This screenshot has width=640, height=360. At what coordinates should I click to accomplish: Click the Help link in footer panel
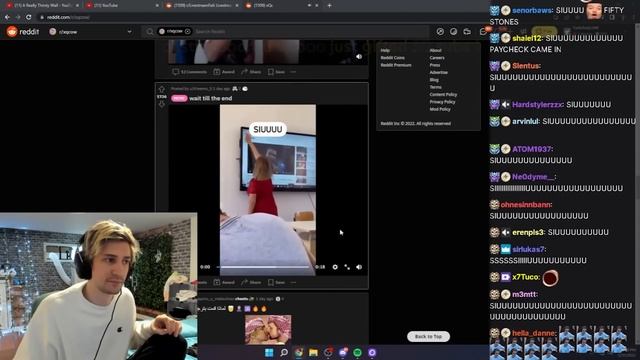385,51
